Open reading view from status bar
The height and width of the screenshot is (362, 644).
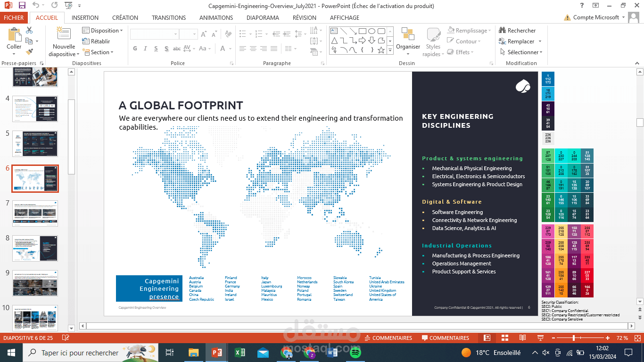pos(522,338)
